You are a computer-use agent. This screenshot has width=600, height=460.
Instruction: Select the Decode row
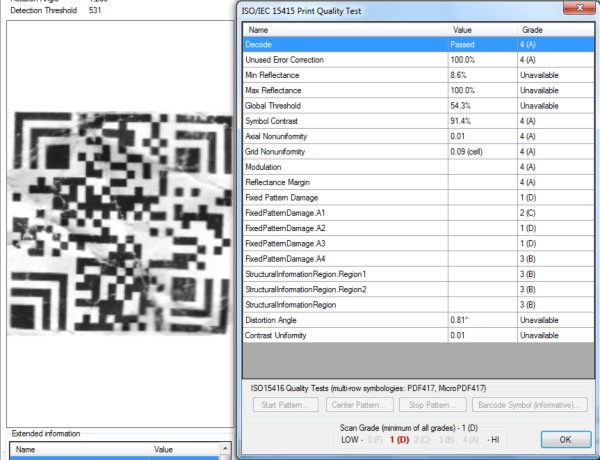[345, 45]
